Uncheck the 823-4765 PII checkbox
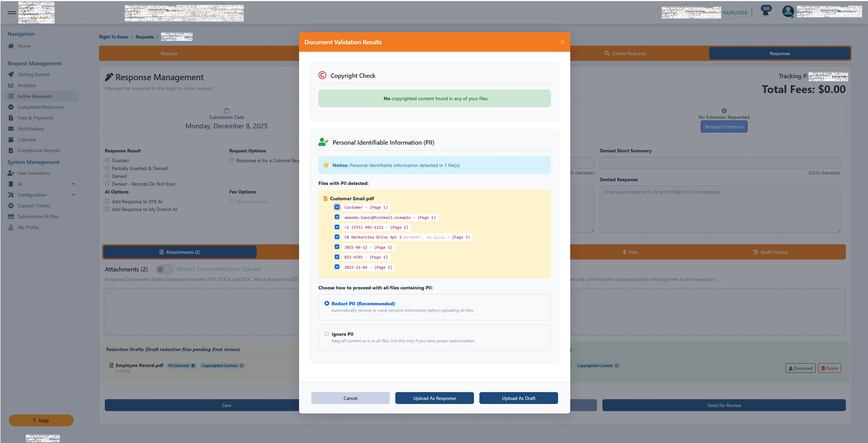868x443 pixels. point(337,257)
